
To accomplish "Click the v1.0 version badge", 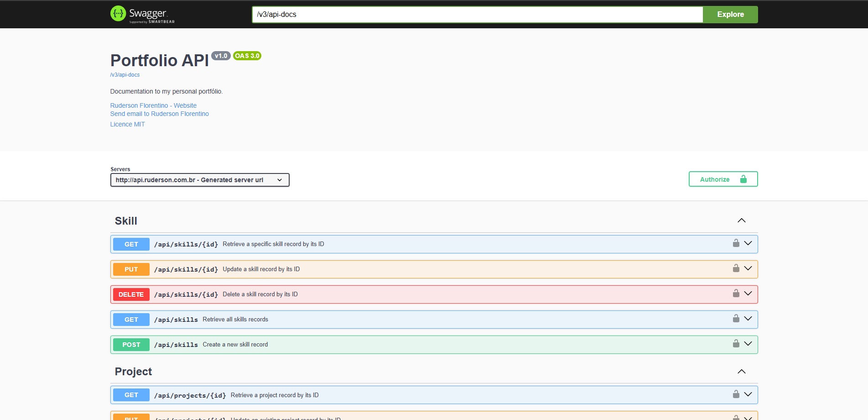I will [221, 56].
